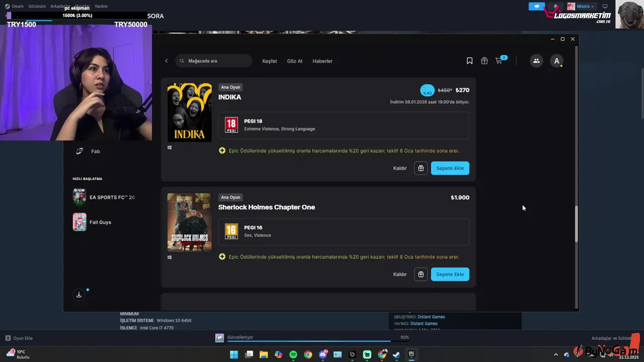Open File Explorer from the taskbar

click(264, 354)
